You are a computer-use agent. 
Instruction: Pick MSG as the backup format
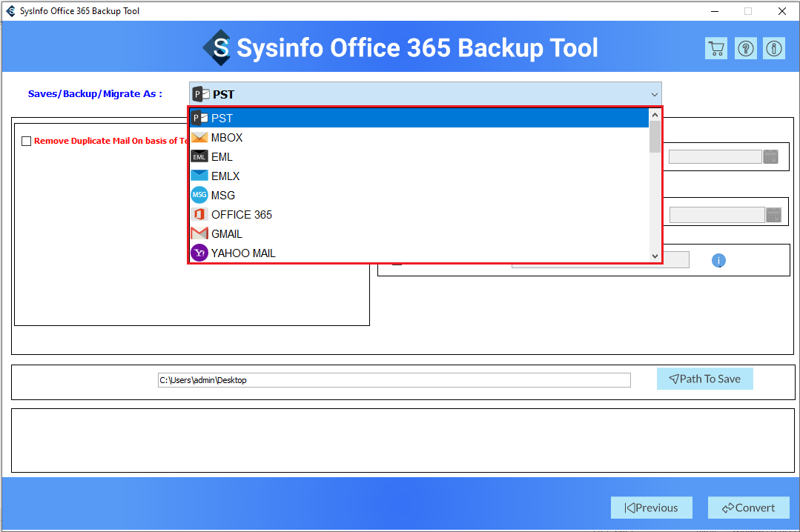point(223,196)
